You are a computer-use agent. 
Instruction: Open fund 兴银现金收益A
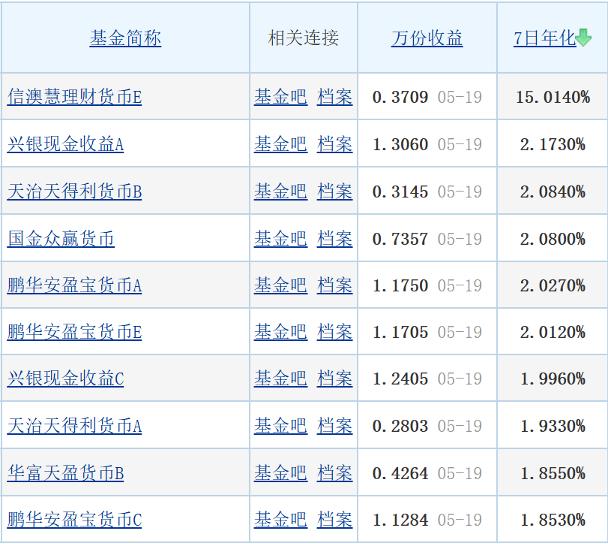(x=66, y=144)
